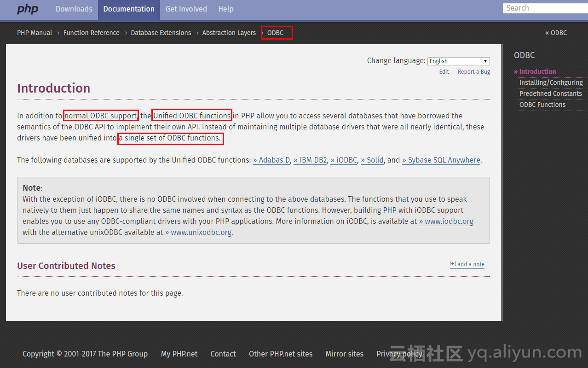Click the plus icon beside add a note
The width and height of the screenshot is (588, 368).
click(x=453, y=264)
